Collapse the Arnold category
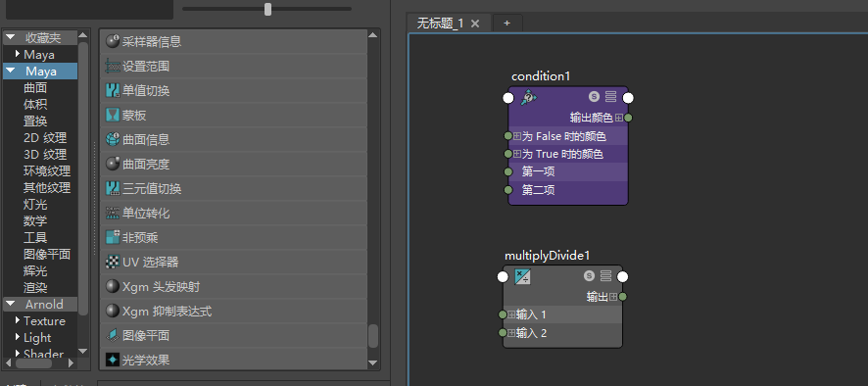Screen dimensions: 868x386 [11, 304]
